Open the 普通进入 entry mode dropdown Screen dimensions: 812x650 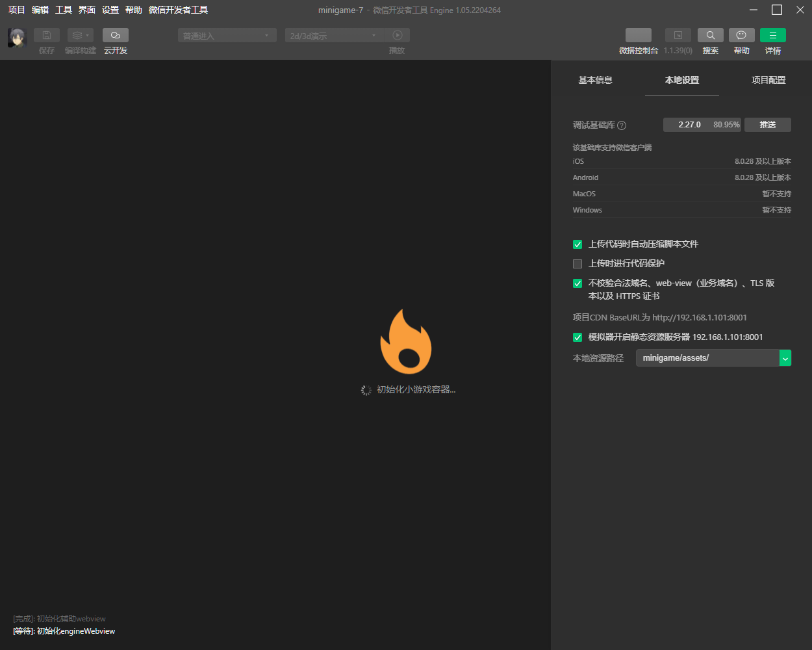point(227,35)
